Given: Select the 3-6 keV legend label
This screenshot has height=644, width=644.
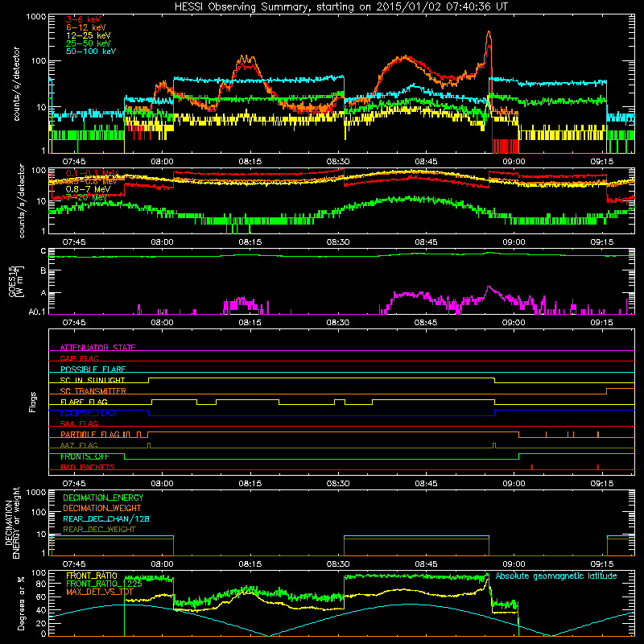Looking at the screenshot, I should (x=84, y=19).
